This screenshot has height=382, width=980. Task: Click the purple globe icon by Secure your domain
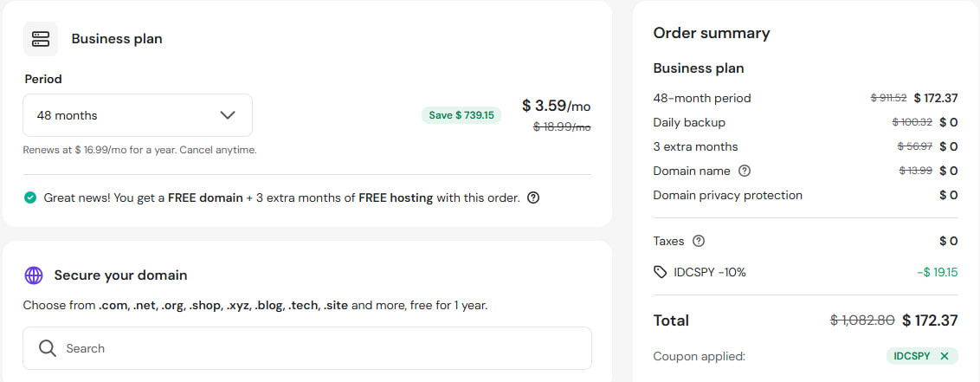pos(34,275)
